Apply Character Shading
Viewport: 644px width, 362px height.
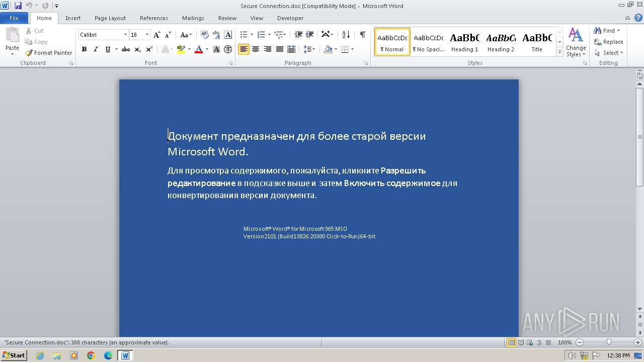[x=216, y=49]
